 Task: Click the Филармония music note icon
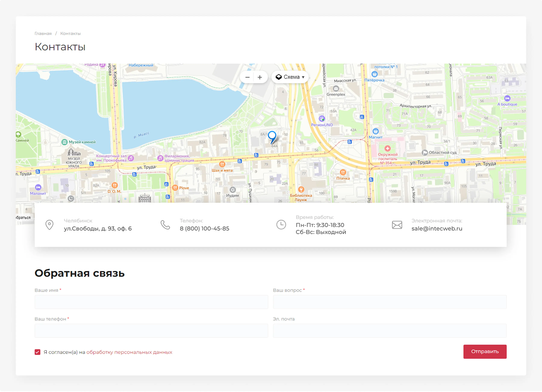160,158
